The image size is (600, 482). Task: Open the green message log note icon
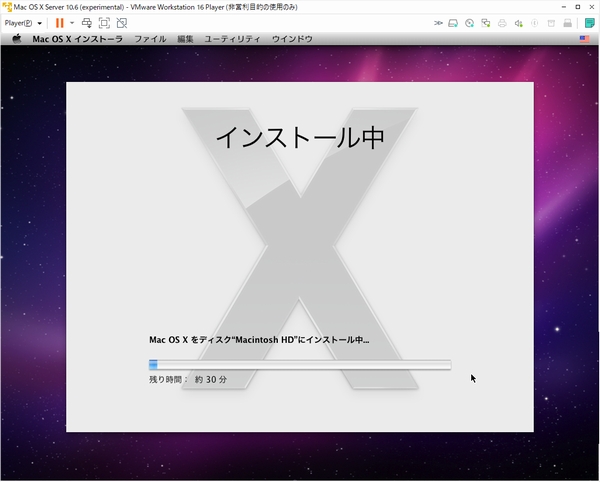pyautogui.click(x=590, y=23)
